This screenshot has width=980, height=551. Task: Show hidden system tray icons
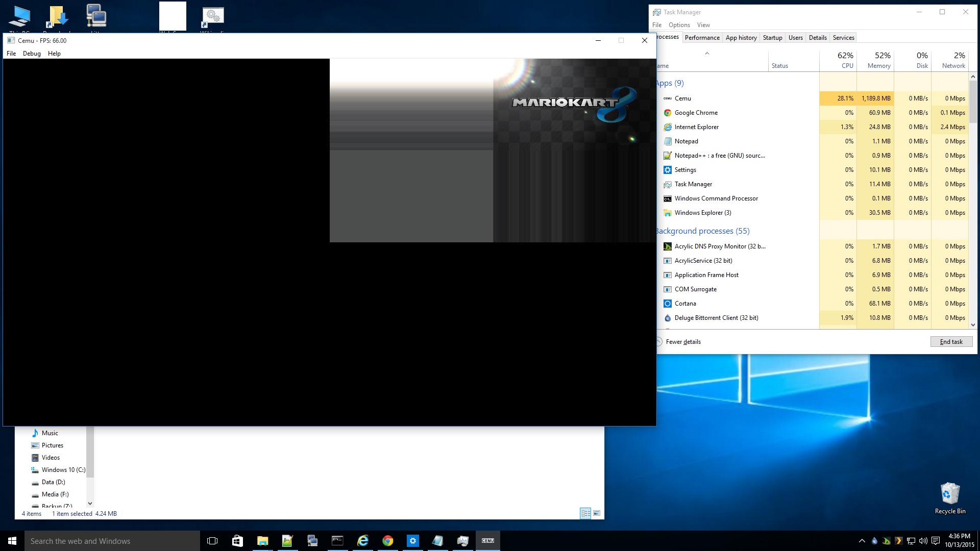pyautogui.click(x=862, y=541)
